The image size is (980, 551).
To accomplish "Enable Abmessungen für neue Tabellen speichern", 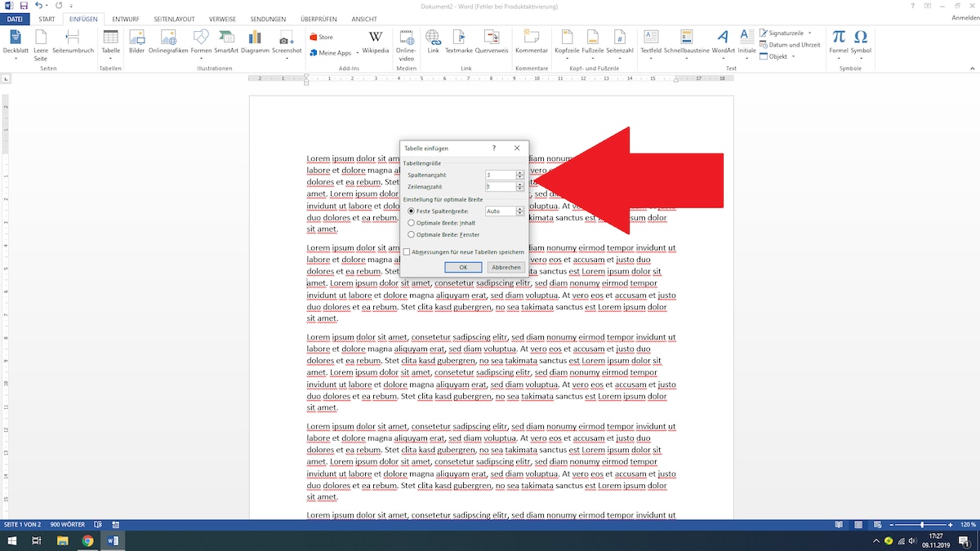I will (x=407, y=252).
